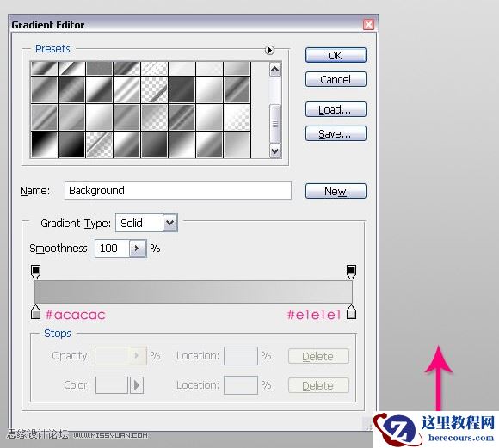Select last preset in the bottom row (light gray)

click(237, 145)
